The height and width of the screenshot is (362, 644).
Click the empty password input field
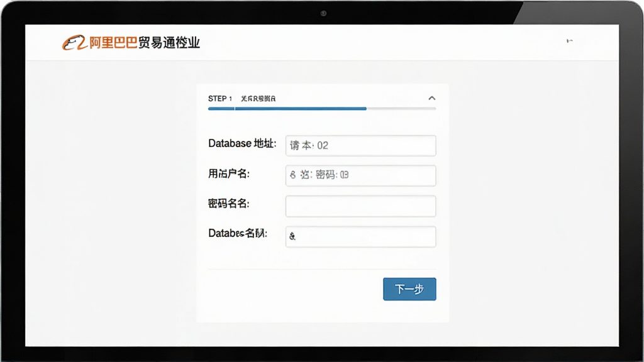[360, 206]
